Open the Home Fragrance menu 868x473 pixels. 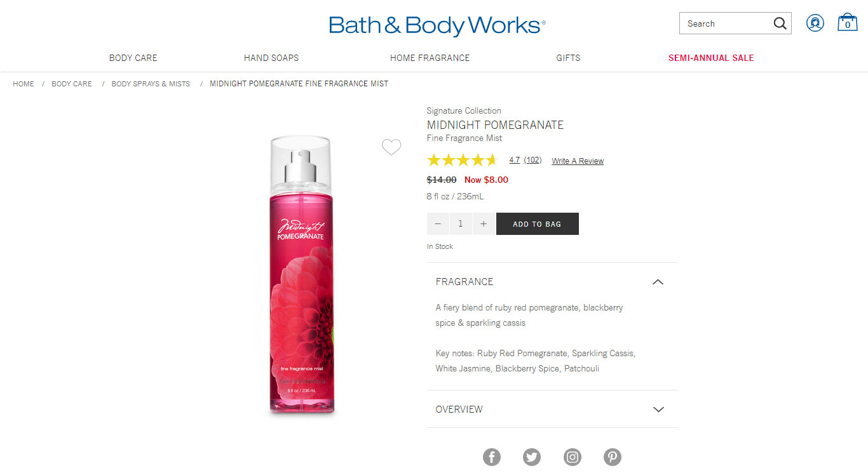[430, 58]
